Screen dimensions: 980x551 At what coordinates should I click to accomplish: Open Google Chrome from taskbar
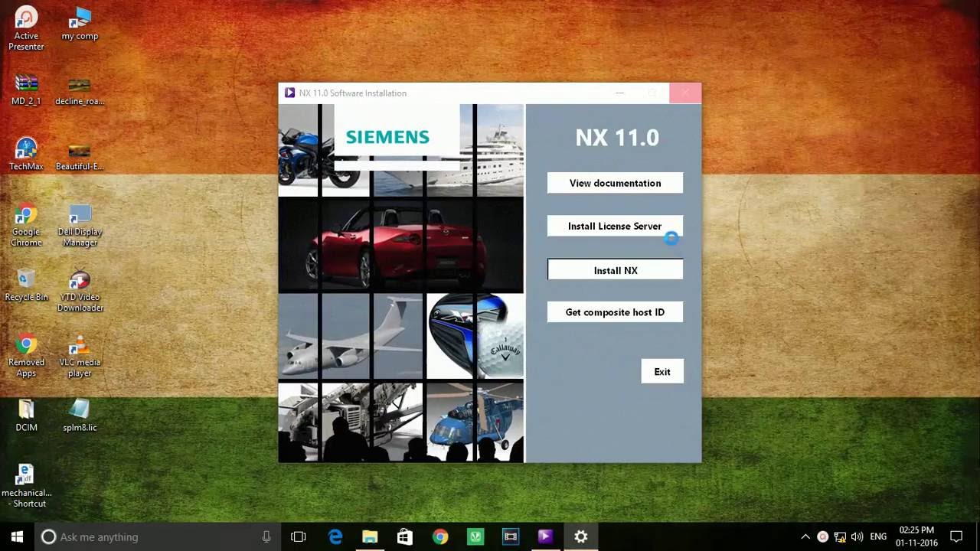click(440, 536)
